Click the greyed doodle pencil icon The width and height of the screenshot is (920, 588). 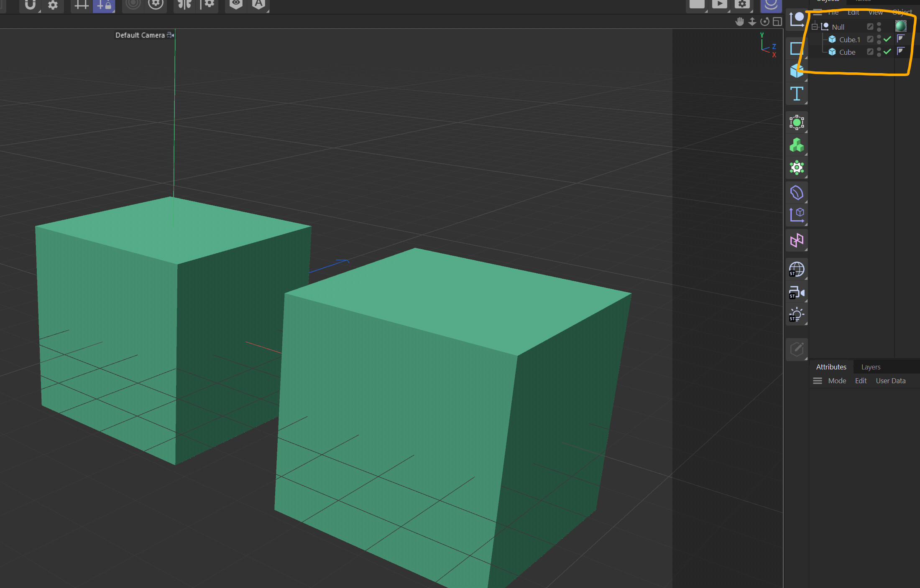797,349
